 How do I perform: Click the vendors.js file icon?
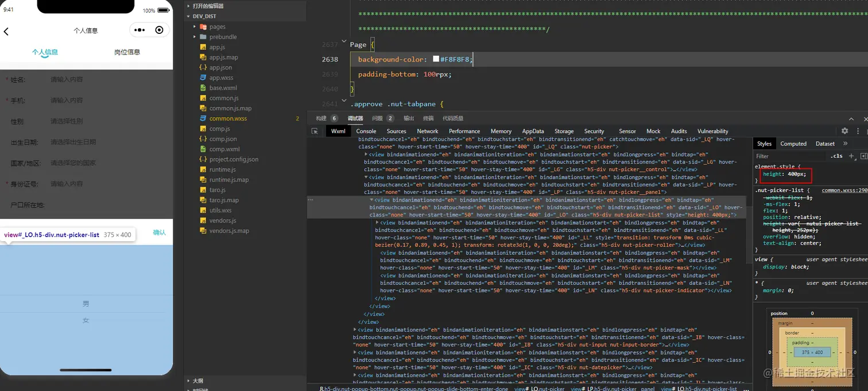(x=203, y=220)
